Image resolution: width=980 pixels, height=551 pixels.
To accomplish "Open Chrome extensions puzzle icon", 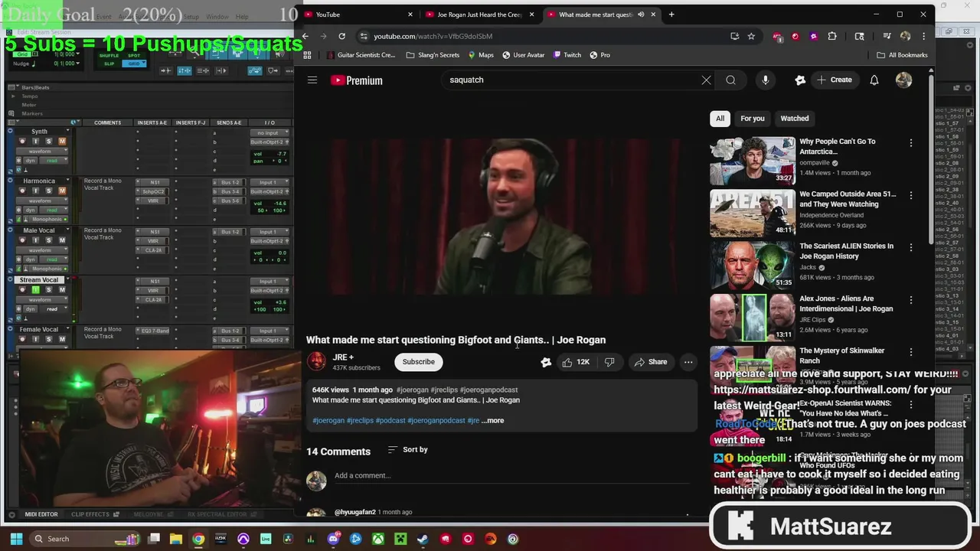I will [x=832, y=36].
